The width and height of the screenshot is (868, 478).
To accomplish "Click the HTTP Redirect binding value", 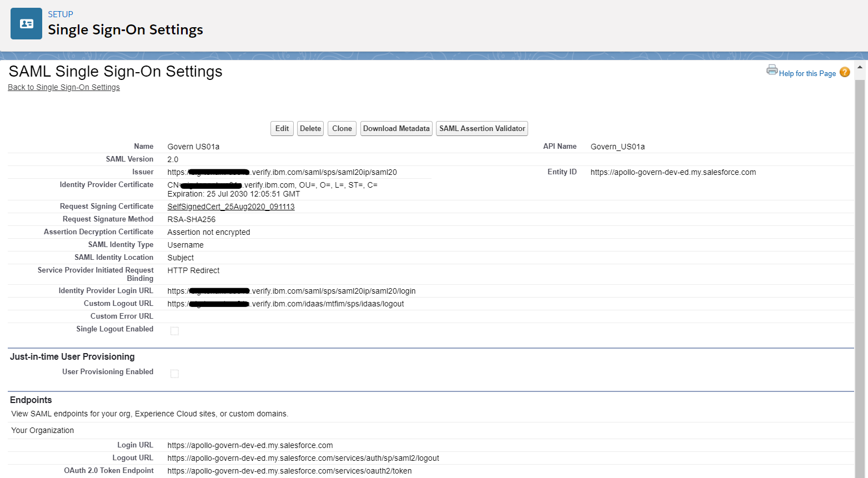I will click(x=193, y=270).
